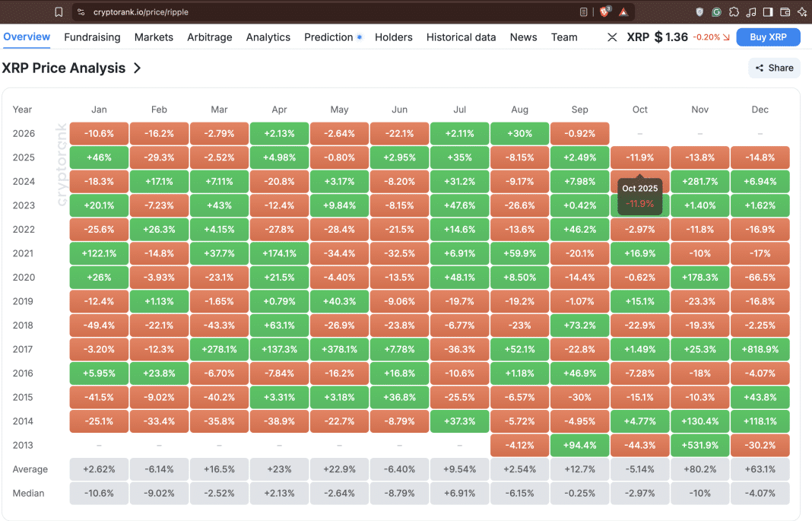The width and height of the screenshot is (812, 521).
Task: Select the Nov 2014 cell showing +130.4%
Action: (699, 421)
